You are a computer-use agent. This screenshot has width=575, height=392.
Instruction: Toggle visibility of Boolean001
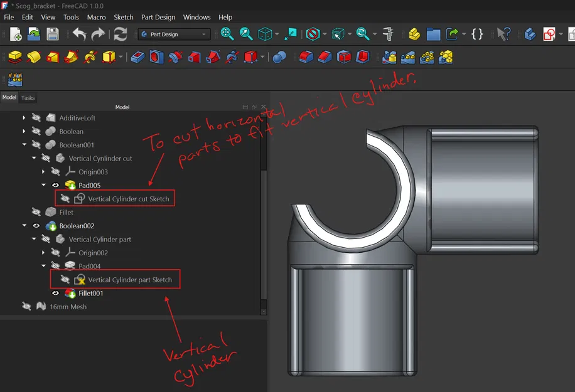[x=36, y=144]
